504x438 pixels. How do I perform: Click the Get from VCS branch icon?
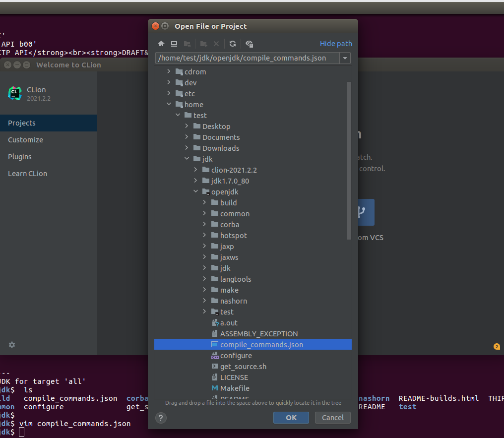pos(362,212)
